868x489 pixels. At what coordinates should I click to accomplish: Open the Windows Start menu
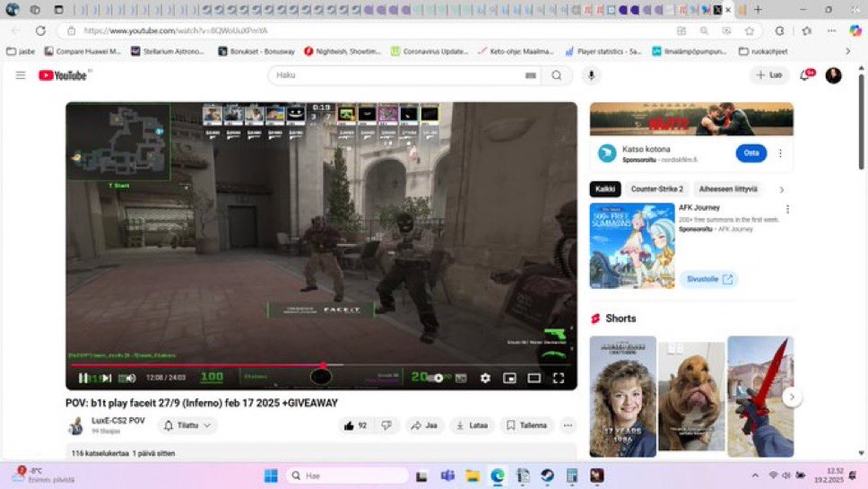tap(271, 476)
